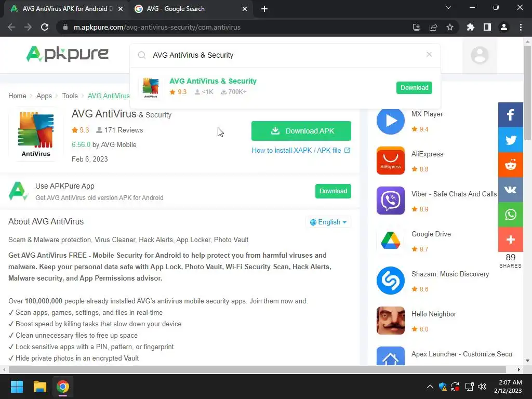The width and height of the screenshot is (532, 399).
Task: Share on Twitter
Action: [x=510, y=140]
